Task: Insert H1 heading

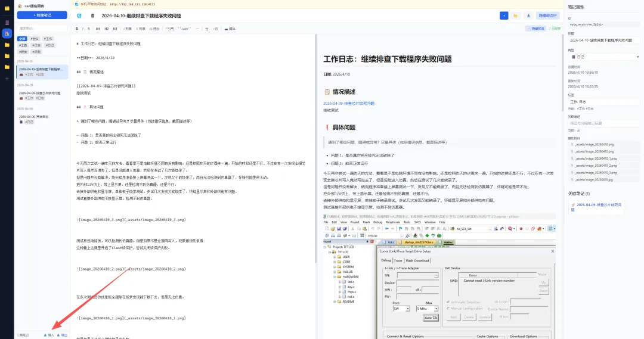Action: coord(98,29)
